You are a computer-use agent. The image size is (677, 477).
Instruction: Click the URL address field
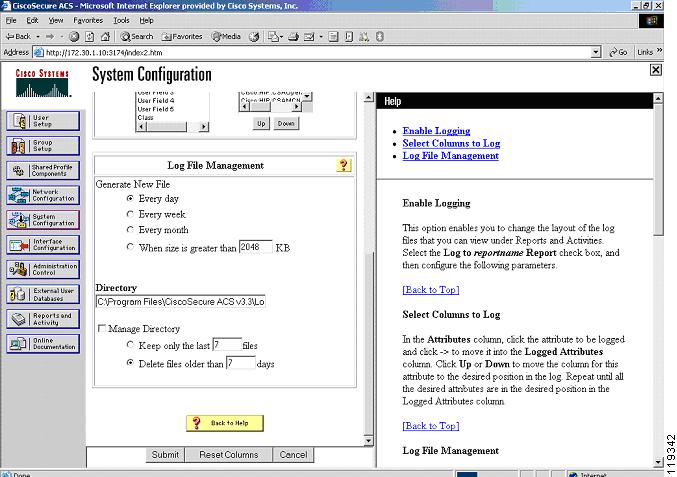pyautogui.click(x=317, y=52)
